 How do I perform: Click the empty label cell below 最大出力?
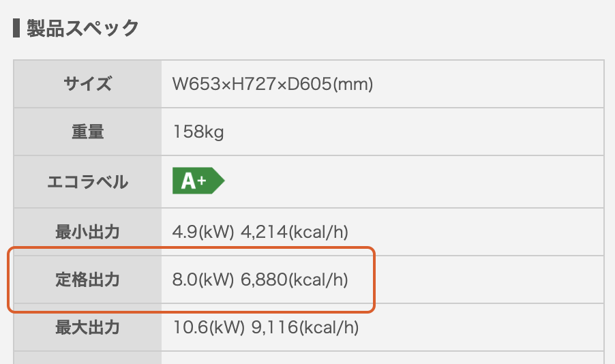[x=87, y=358]
